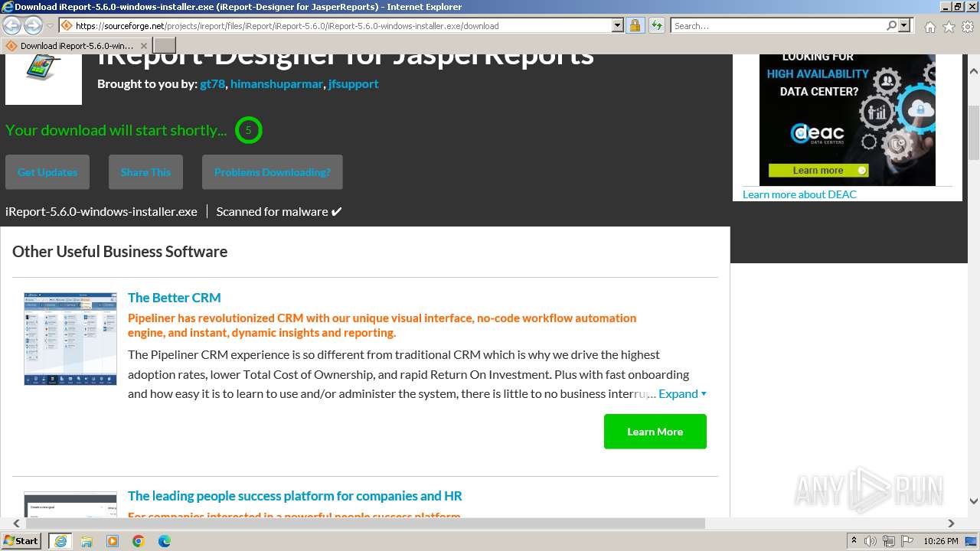Viewport: 980px width, 551px height.
Task: Open Learn more about DEAC link
Action: 799,194
